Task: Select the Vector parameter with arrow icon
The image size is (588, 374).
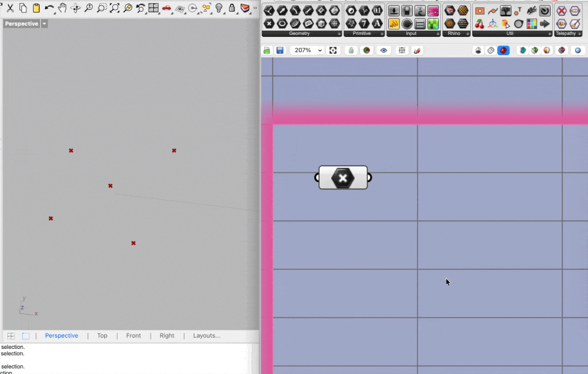Action: click(282, 10)
